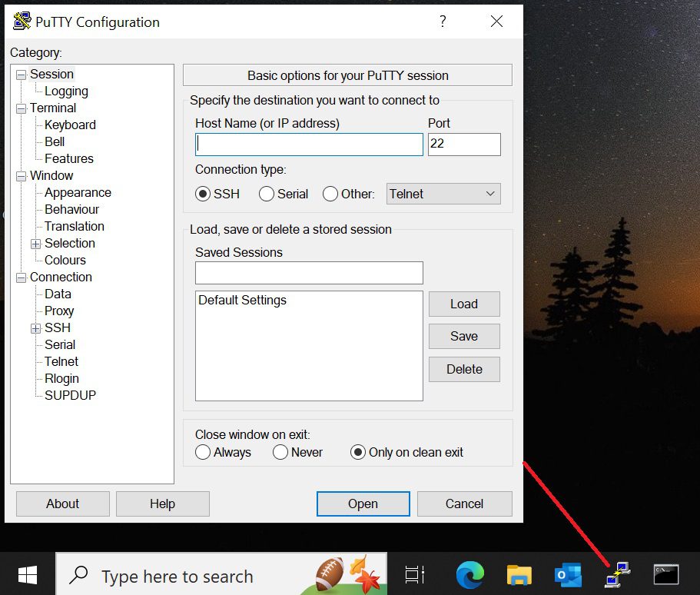Open Translation settings category

tap(74, 227)
